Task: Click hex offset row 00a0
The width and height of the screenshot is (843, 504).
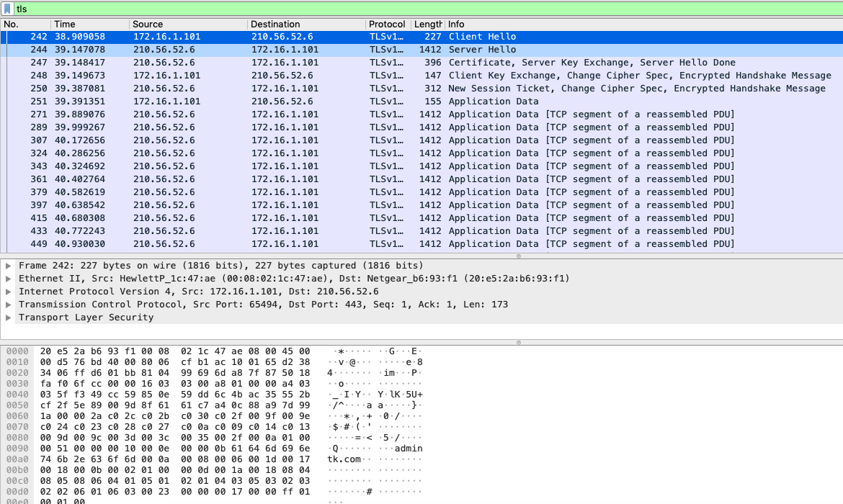Action: point(17,459)
